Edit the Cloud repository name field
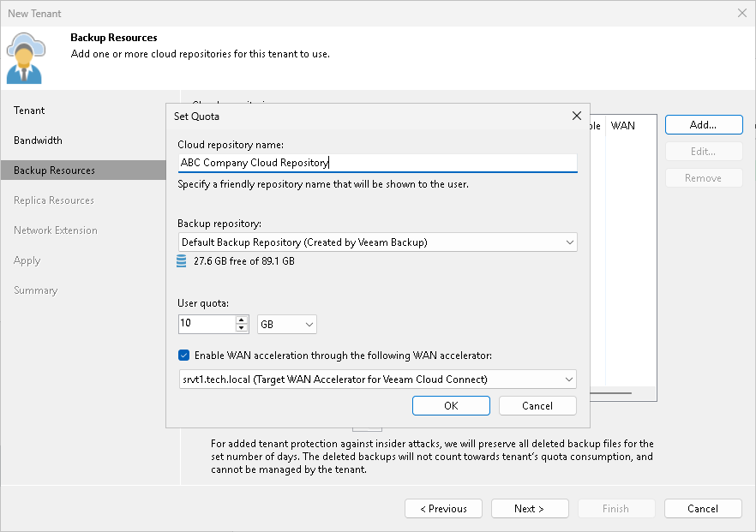 (377, 161)
